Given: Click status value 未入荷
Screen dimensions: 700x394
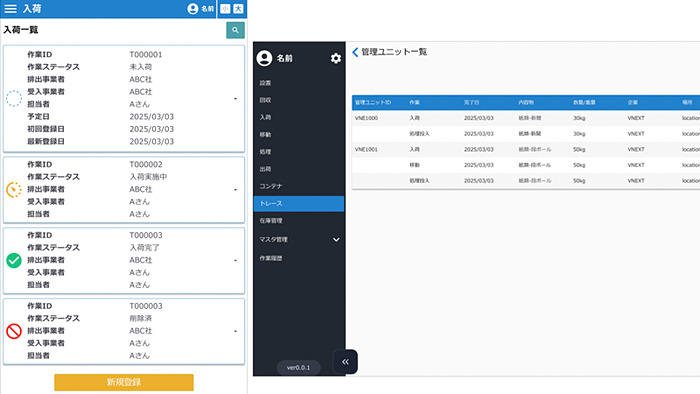Looking at the screenshot, I should tap(140, 67).
